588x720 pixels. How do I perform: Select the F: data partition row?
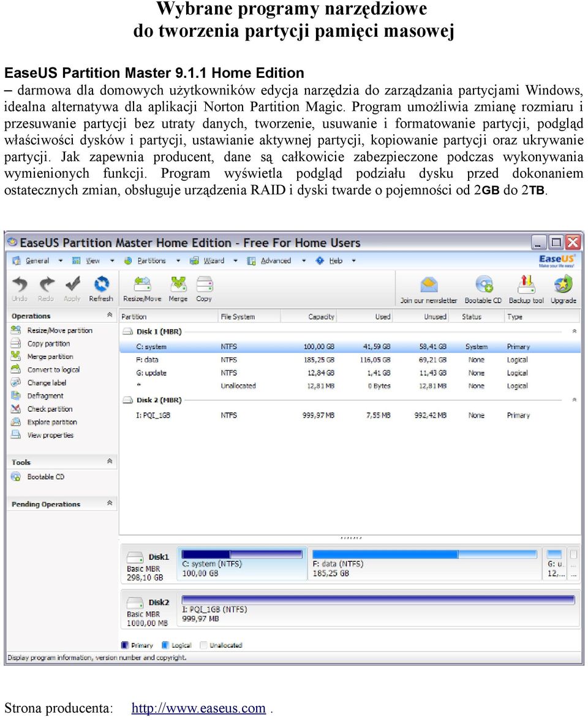350,360
